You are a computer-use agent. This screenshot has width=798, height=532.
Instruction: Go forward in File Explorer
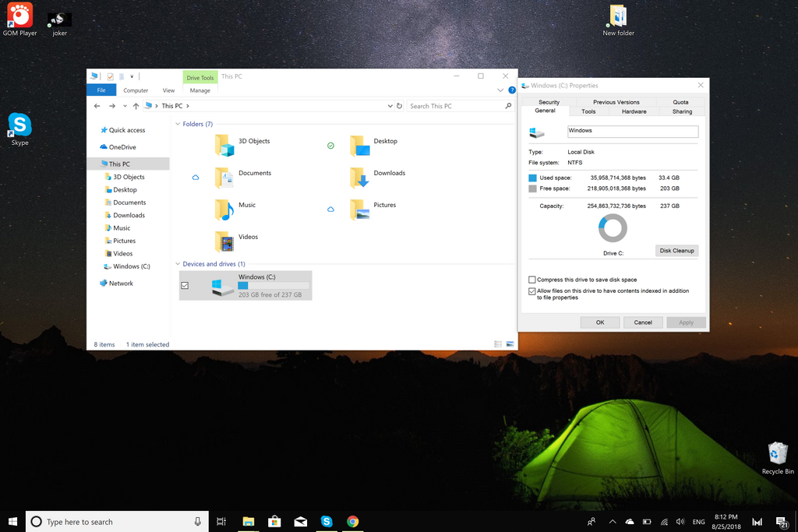[x=112, y=106]
